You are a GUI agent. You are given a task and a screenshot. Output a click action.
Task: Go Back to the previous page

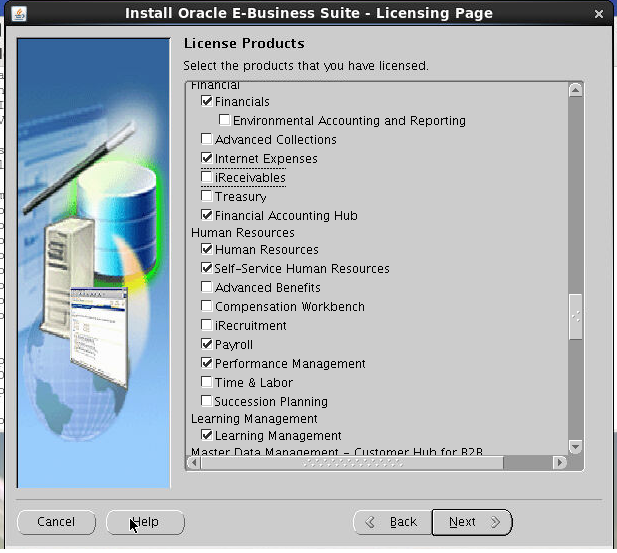(x=393, y=522)
